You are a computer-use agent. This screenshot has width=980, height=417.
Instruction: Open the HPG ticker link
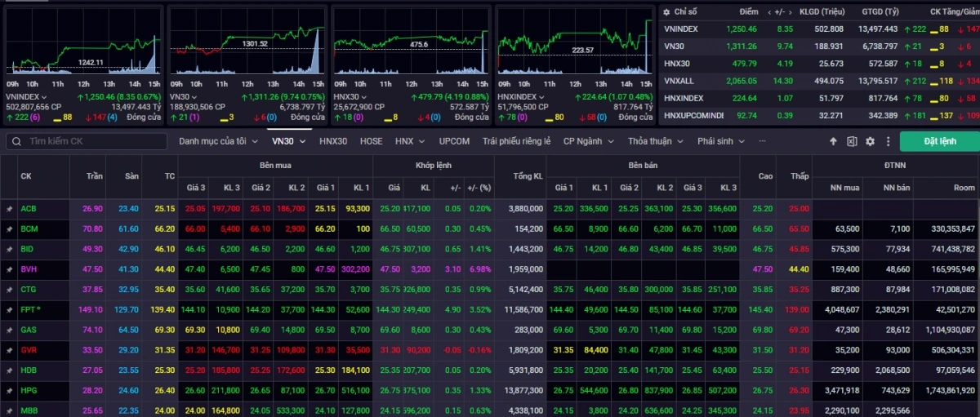29,391
